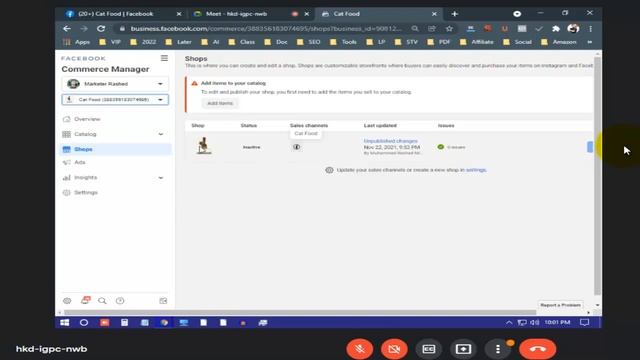Leave the call with red hang-up button
640x360 pixels.
[x=538, y=349]
